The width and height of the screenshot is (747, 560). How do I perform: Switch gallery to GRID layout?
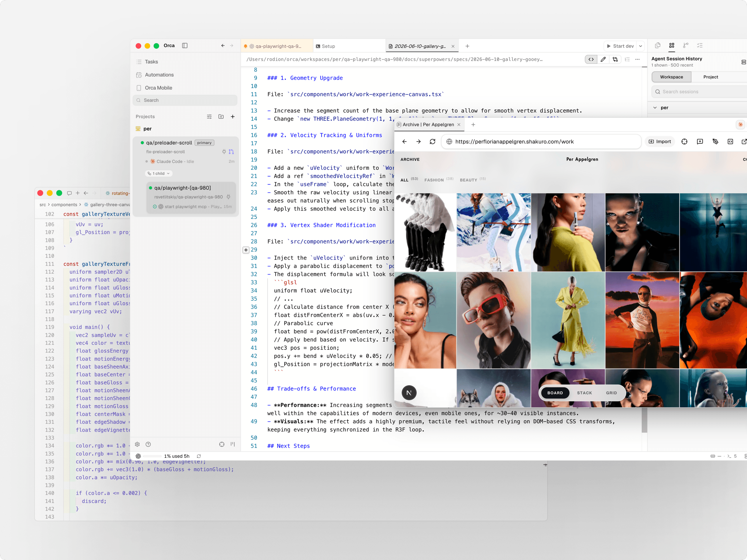click(x=611, y=393)
